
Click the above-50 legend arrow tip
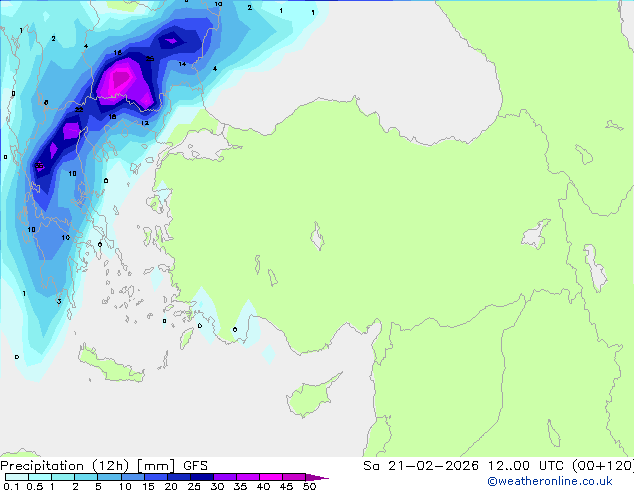tap(317, 477)
